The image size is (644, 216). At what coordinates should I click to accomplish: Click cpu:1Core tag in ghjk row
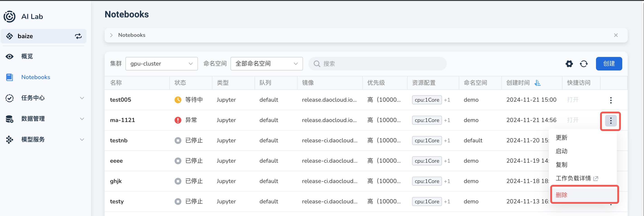[427, 181]
